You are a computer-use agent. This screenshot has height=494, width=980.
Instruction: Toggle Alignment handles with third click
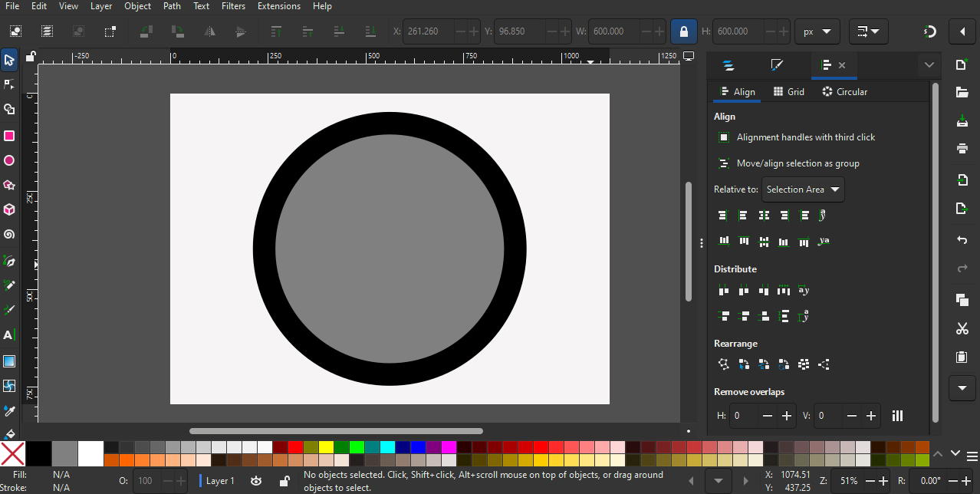723,137
